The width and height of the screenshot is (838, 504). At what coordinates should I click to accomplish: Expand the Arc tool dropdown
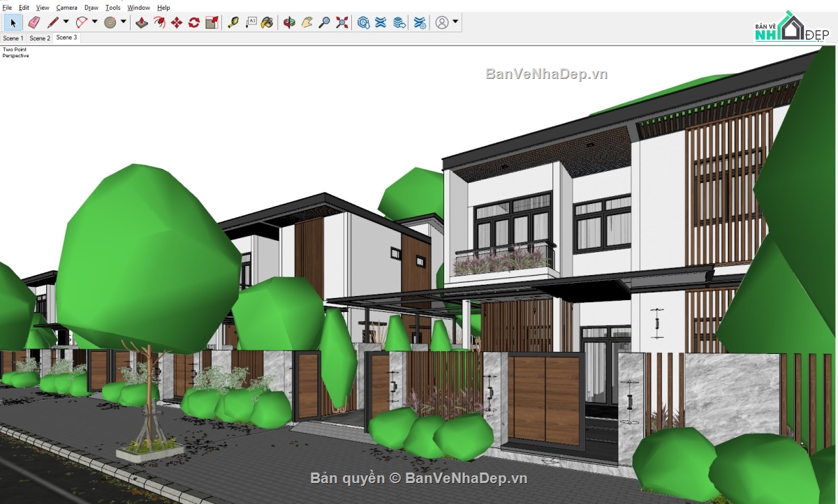click(94, 22)
